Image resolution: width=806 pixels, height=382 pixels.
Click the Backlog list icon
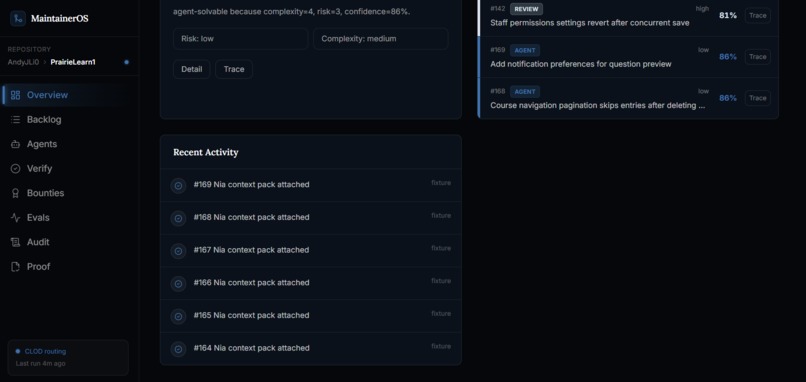[15, 119]
